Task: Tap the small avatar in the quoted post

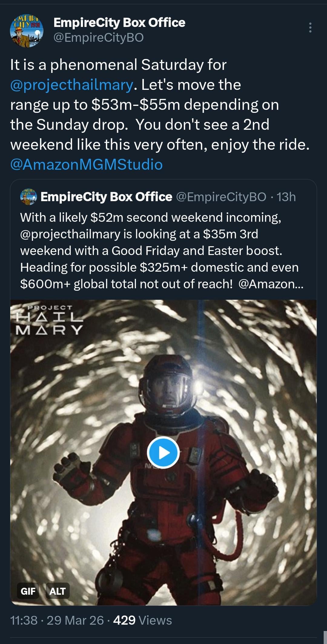Action: pos(28,197)
